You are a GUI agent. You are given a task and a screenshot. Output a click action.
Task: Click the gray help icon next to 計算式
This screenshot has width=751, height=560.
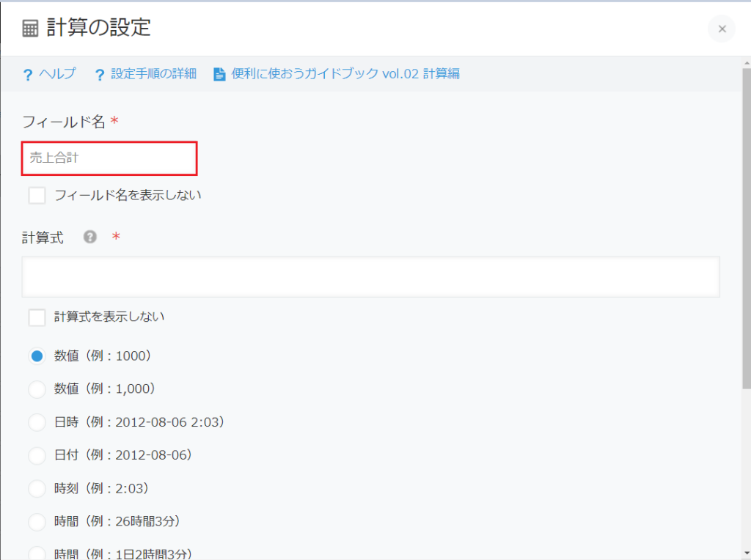pos(90,237)
